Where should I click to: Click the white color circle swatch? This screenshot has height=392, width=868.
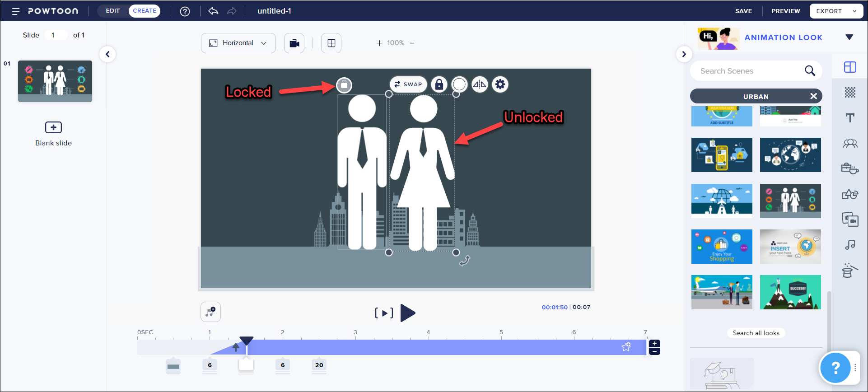[x=459, y=84]
